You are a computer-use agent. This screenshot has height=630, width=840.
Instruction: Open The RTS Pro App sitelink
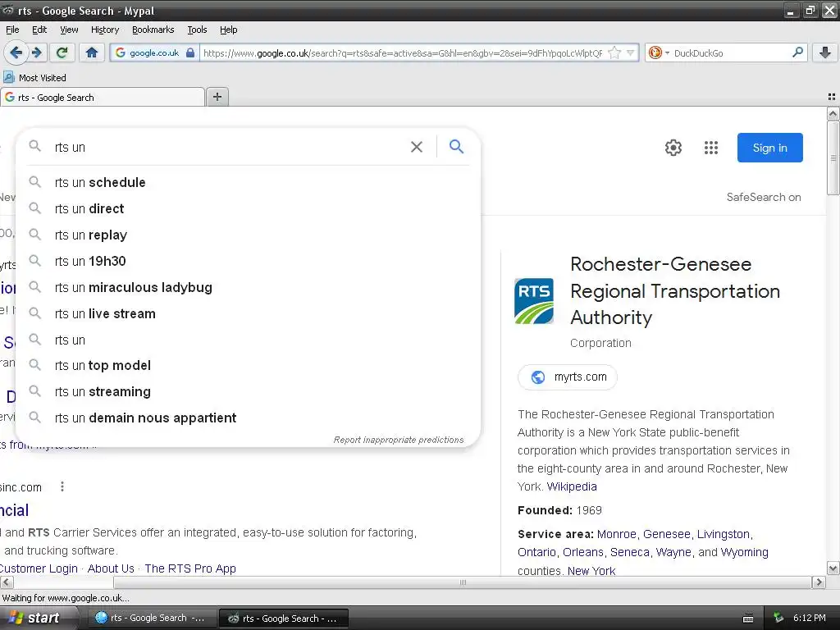[190, 568]
